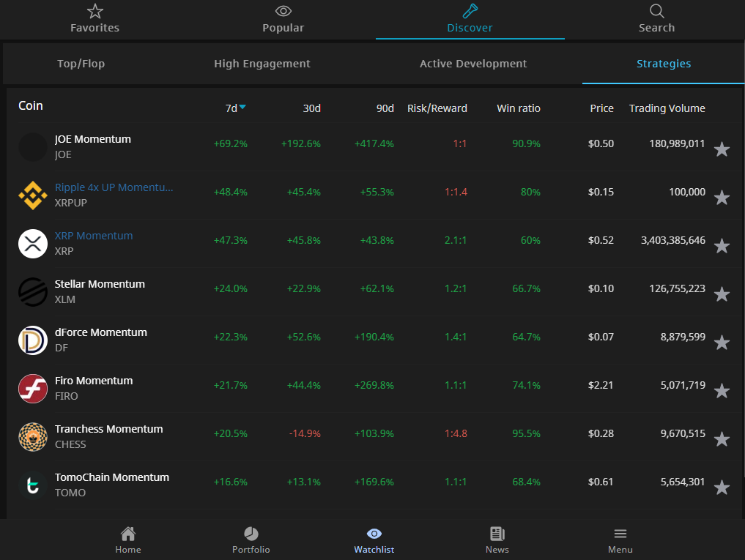The height and width of the screenshot is (560, 745).
Task: Click JOE 7d value +69.2%
Action: pyautogui.click(x=231, y=144)
